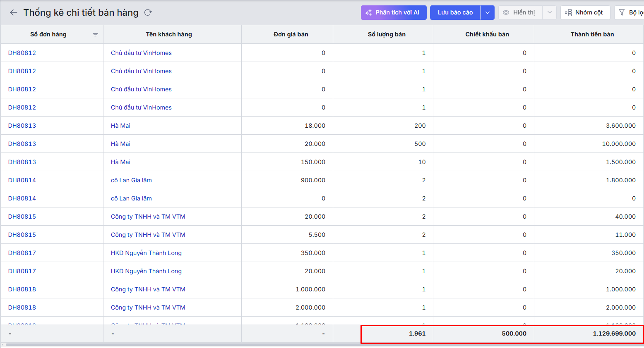The width and height of the screenshot is (644, 348).
Task: Open the first cô Lan Gia lâm link
Action: coord(131,180)
